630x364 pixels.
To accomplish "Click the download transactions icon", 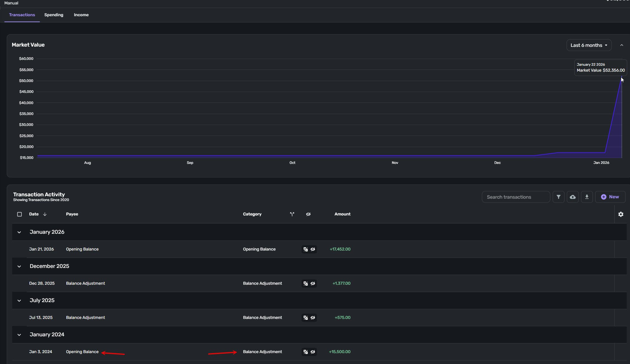I will coord(587,197).
